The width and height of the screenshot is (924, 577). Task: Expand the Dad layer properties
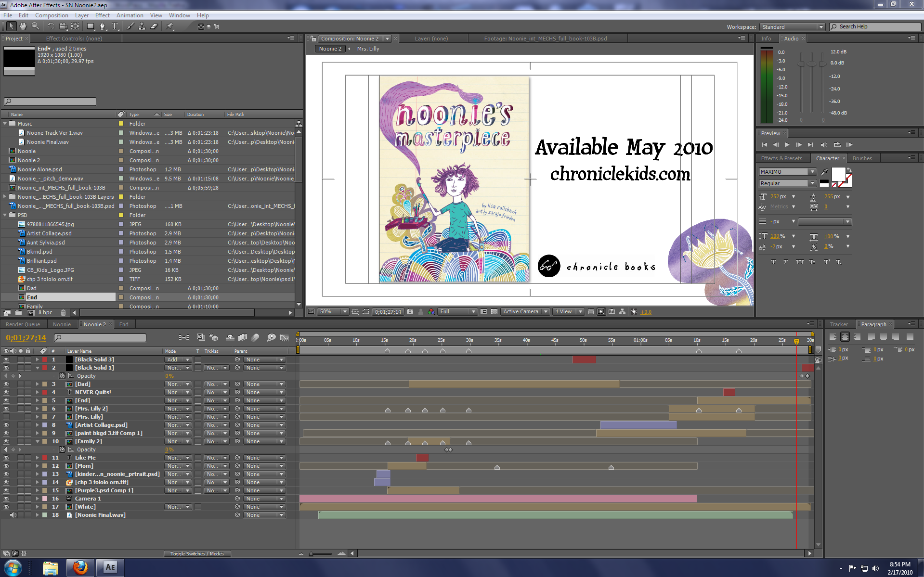[37, 384]
